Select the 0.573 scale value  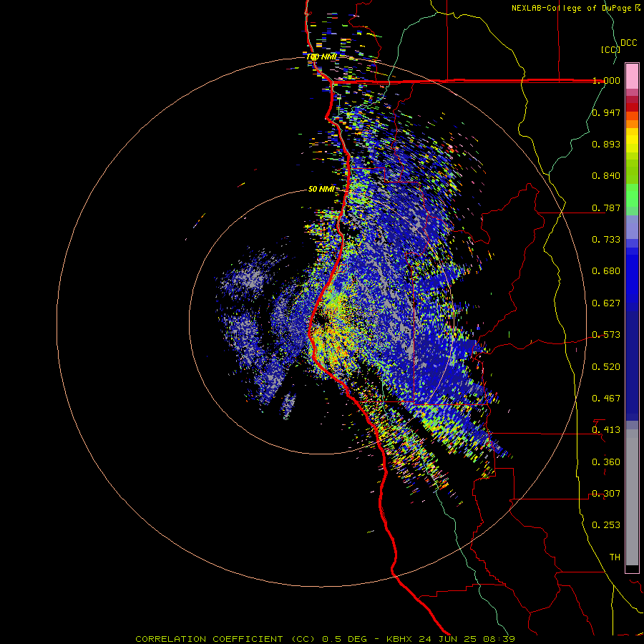point(606,335)
